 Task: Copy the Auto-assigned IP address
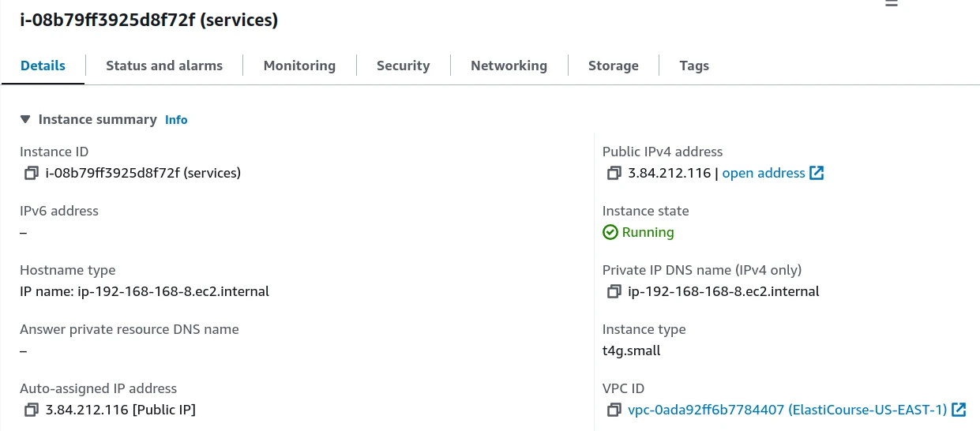click(32, 410)
